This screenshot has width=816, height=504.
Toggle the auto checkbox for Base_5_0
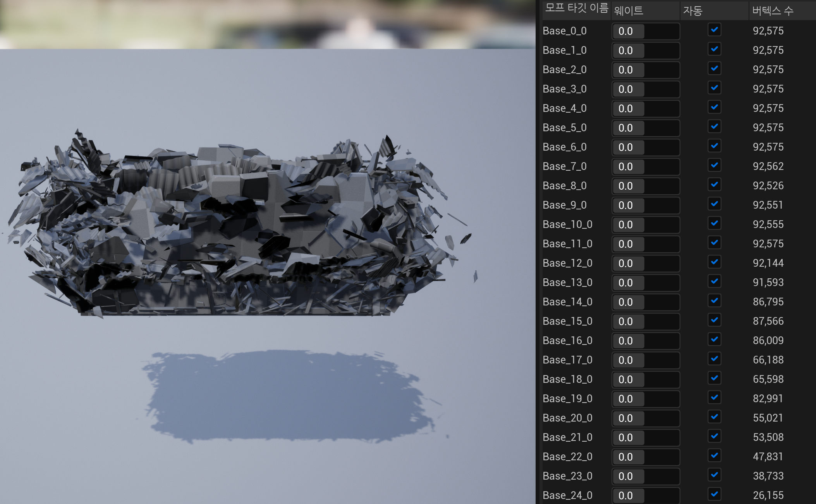(714, 127)
